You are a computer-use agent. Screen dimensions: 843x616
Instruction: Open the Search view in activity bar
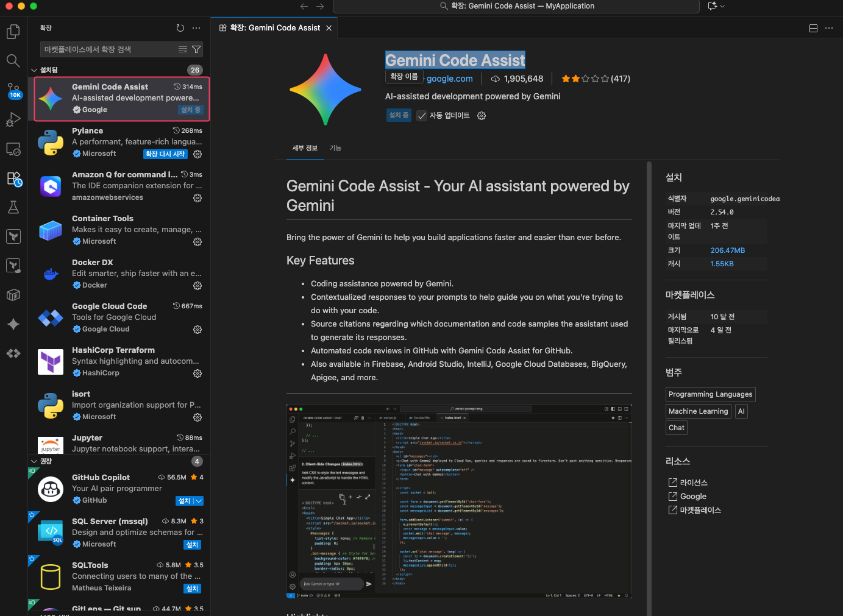[13, 60]
